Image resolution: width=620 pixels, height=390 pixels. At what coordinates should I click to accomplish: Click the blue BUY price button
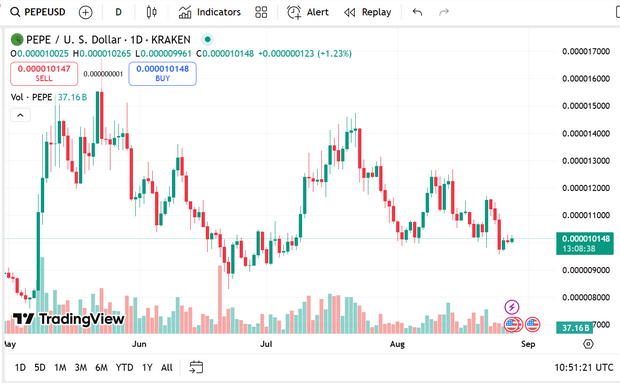pos(163,74)
